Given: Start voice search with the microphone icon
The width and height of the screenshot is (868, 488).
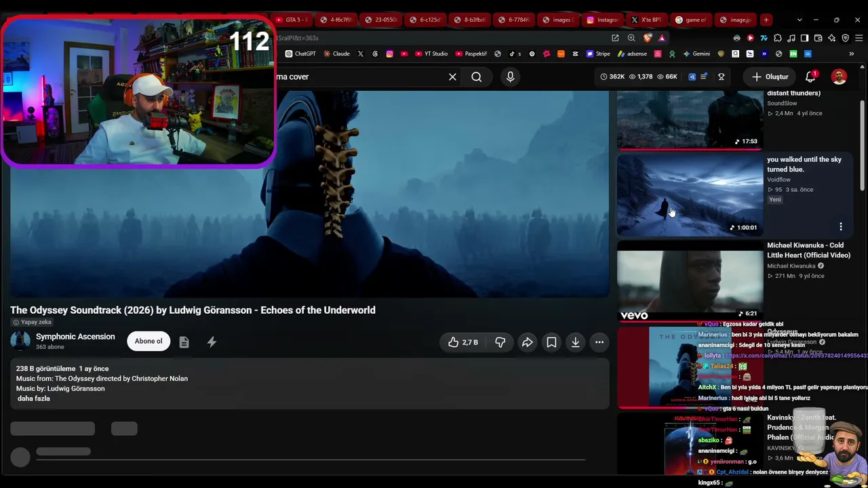Looking at the screenshot, I should click(511, 77).
